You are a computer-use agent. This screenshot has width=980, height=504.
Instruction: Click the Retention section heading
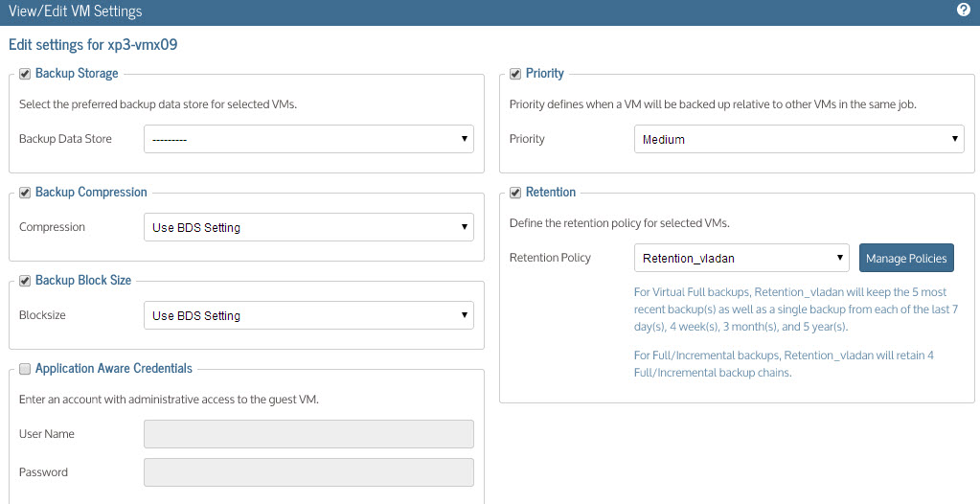pyautogui.click(x=551, y=192)
